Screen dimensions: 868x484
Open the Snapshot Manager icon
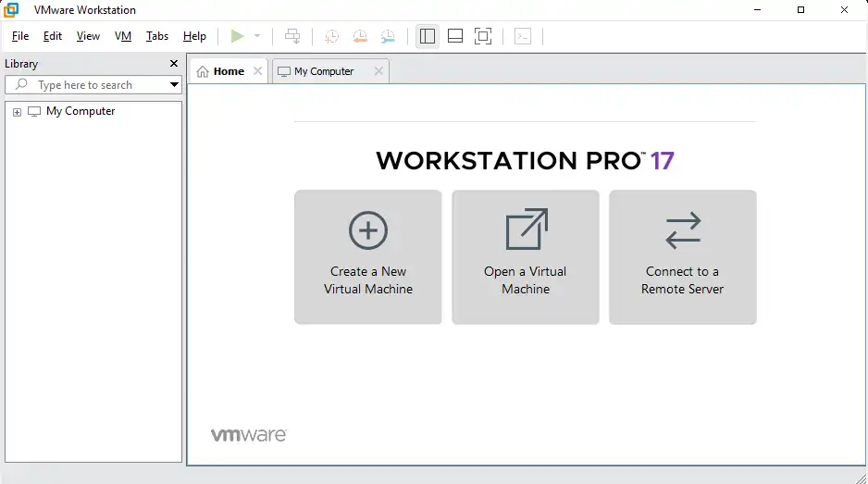tap(388, 36)
